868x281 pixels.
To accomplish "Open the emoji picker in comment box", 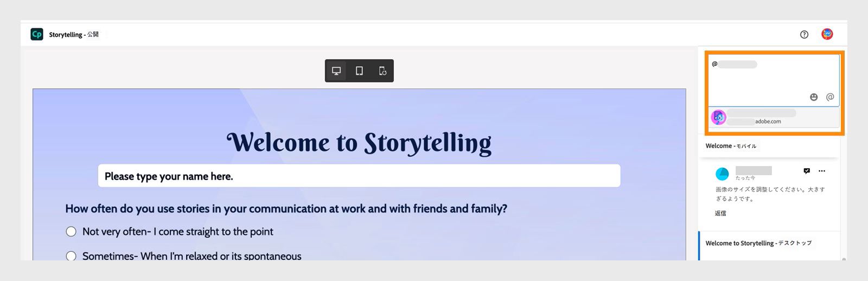I will 814,97.
